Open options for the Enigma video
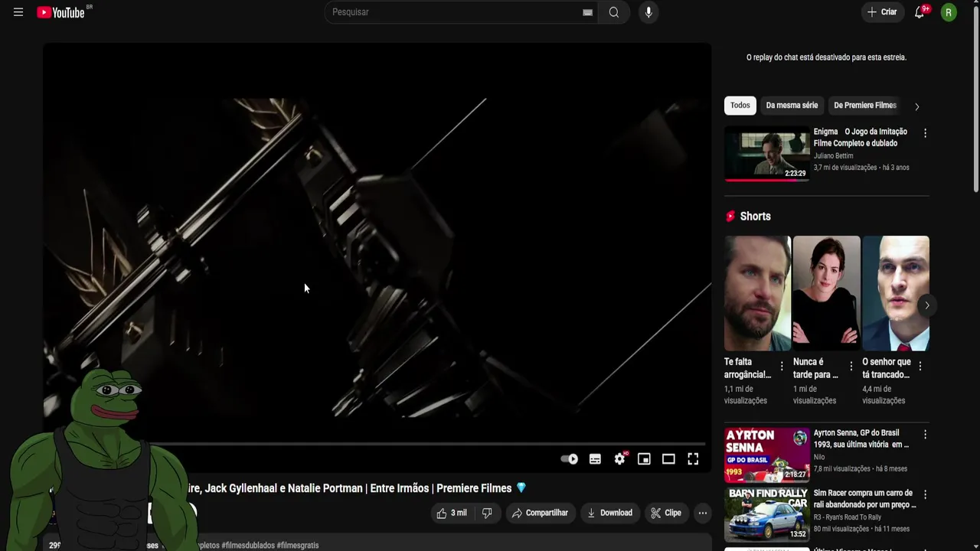The image size is (980, 551). coord(925,133)
